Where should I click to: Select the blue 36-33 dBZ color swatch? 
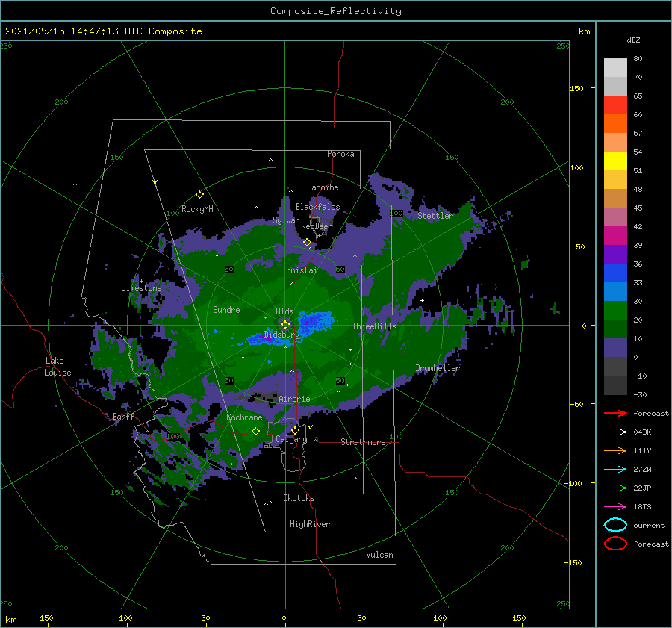[x=615, y=273]
